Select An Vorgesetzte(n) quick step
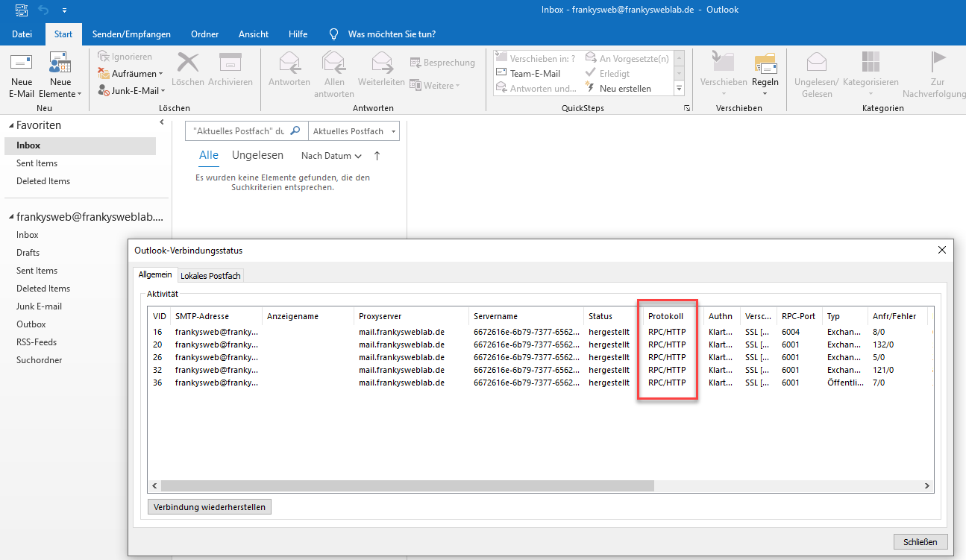966x560 pixels. pos(627,58)
